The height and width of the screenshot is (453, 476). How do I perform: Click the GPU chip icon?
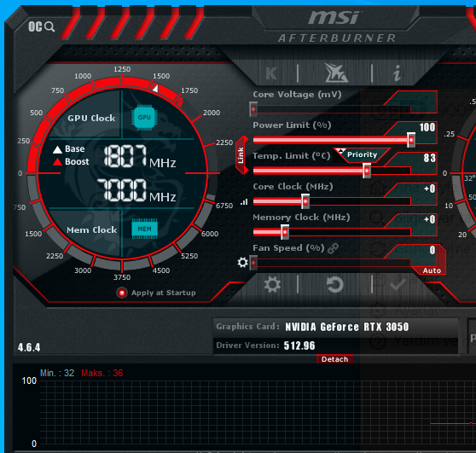[x=144, y=118]
